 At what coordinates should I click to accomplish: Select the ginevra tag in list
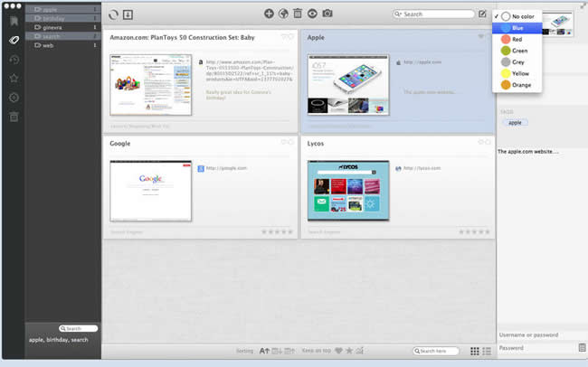(54, 27)
